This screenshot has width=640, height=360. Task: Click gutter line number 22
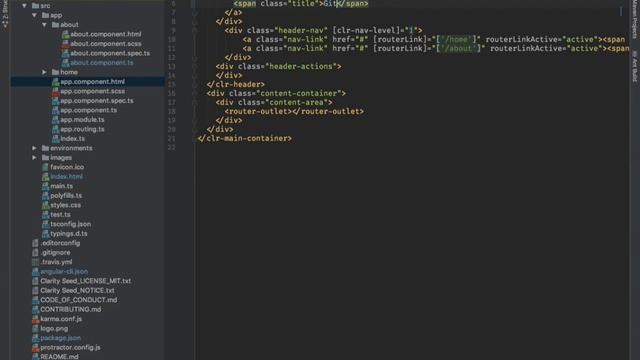171,147
